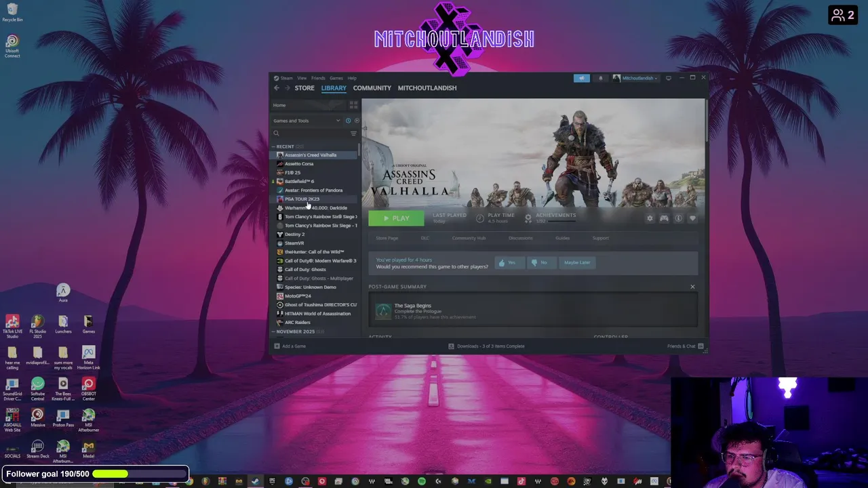Open the Discussions link
Screen dimensions: 868x488
click(x=521, y=238)
